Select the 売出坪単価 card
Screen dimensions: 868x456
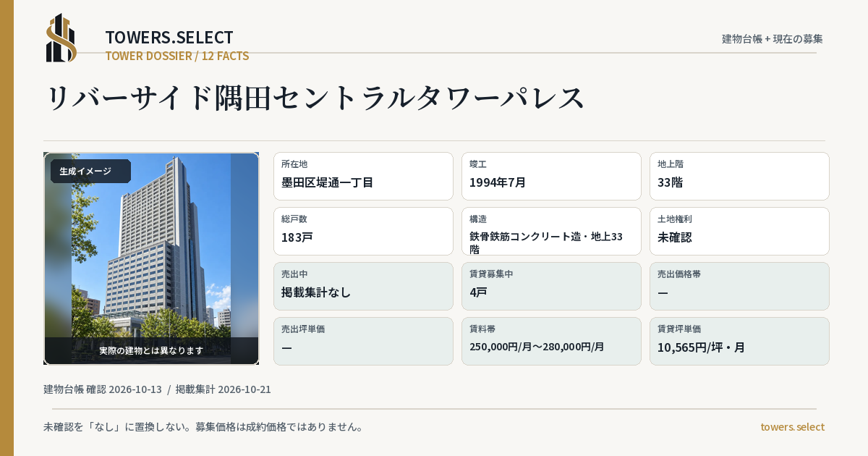click(x=363, y=341)
